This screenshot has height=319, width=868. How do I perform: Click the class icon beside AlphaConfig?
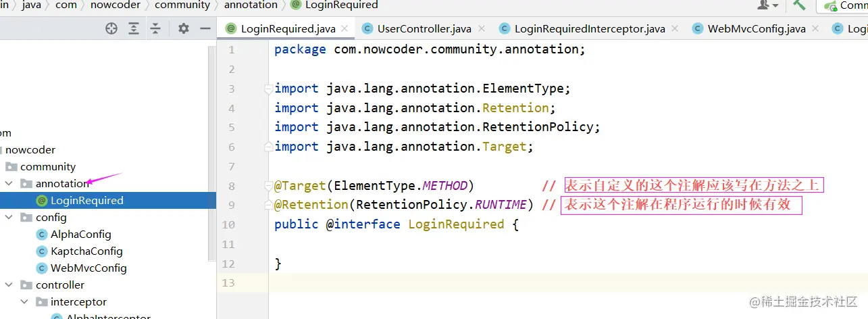pyautogui.click(x=42, y=234)
